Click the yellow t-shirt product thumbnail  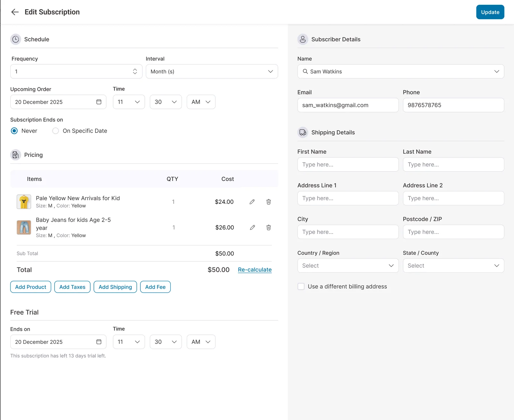pos(24,202)
